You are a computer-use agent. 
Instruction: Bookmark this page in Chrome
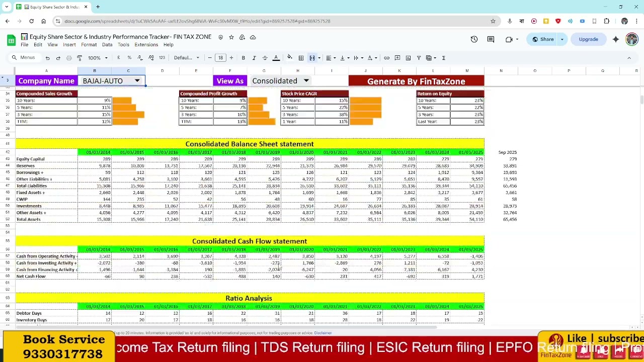[493, 21]
